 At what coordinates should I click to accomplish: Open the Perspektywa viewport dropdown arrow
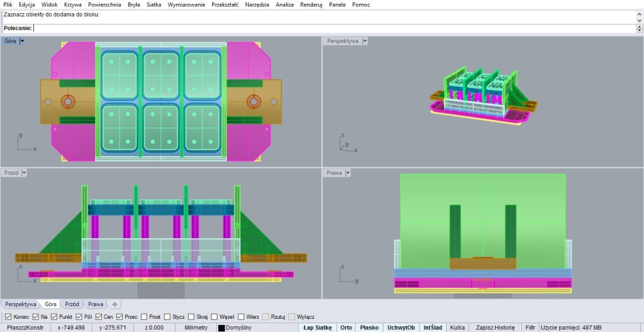[365, 41]
